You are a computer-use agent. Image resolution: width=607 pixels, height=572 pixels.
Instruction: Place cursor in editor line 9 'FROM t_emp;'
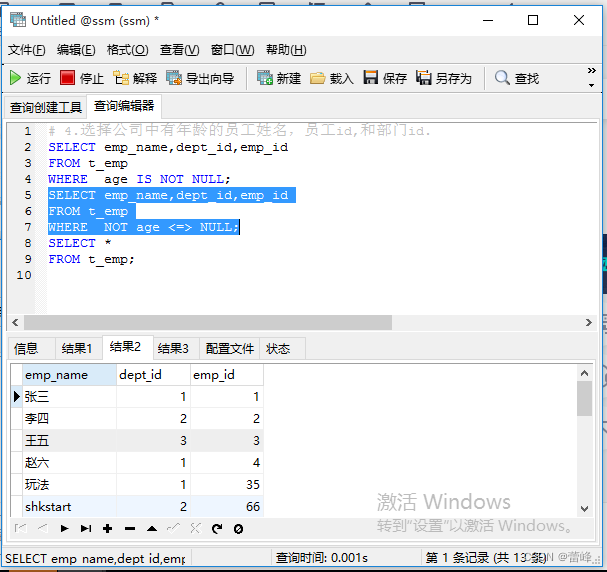coord(91,259)
